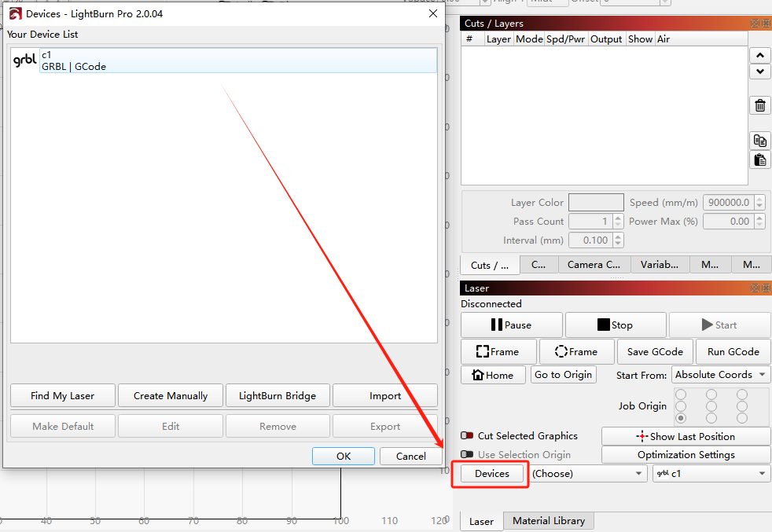
Task: Click the Edit device button
Action: point(171,426)
